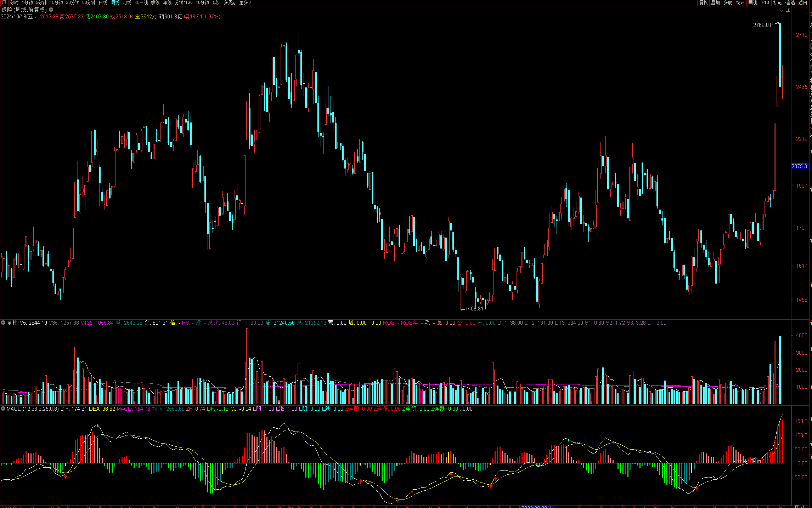This screenshot has height=508, width=812.
Task: Expand MACD indicator dropdown arrow
Action: (3, 409)
